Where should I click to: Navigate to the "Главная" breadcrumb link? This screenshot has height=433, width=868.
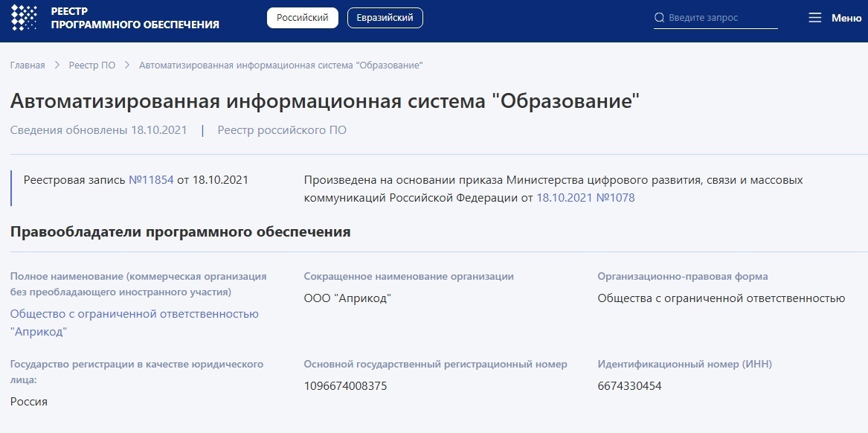(x=27, y=65)
